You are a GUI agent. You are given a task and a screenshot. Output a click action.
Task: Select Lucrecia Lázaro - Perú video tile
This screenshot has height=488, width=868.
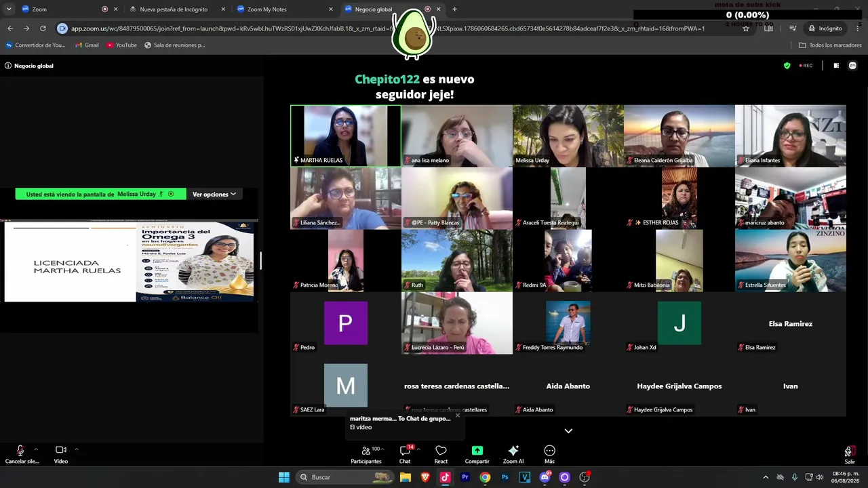click(x=457, y=323)
